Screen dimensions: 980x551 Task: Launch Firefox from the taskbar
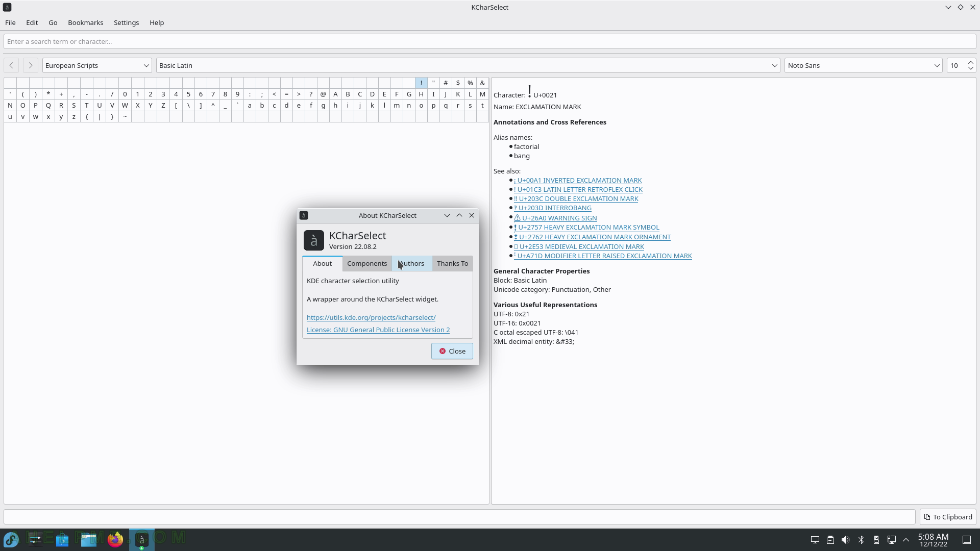(115, 539)
